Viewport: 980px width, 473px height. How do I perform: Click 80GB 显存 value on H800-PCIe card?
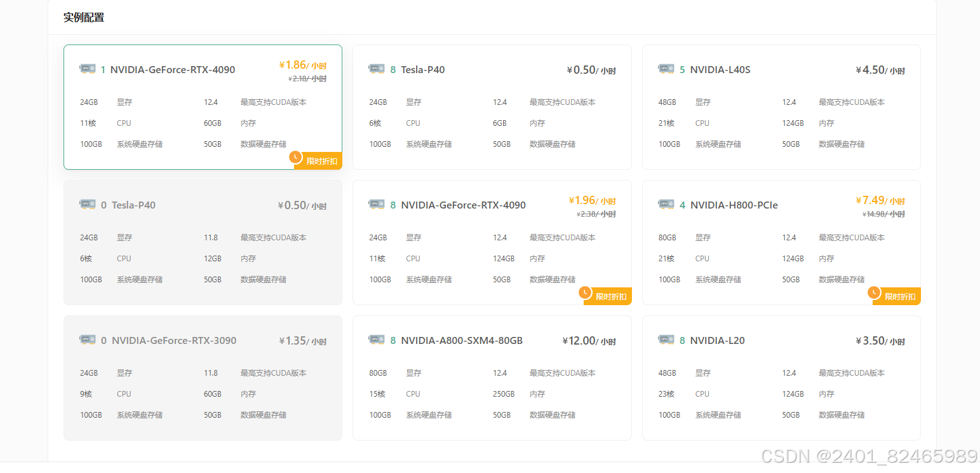coord(668,238)
